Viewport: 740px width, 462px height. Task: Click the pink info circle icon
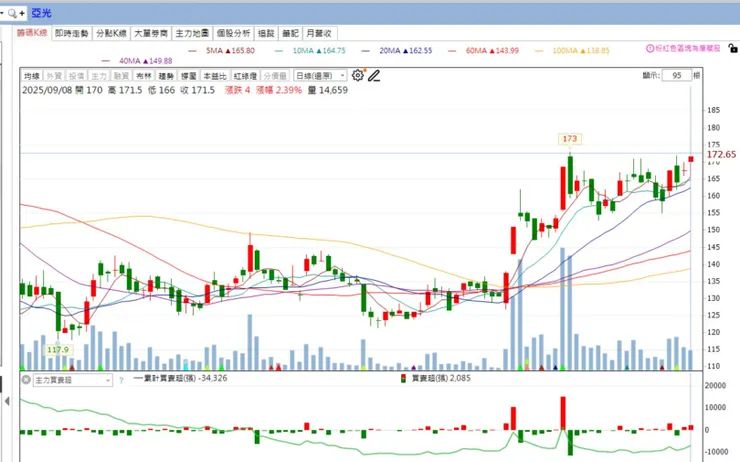click(x=649, y=48)
